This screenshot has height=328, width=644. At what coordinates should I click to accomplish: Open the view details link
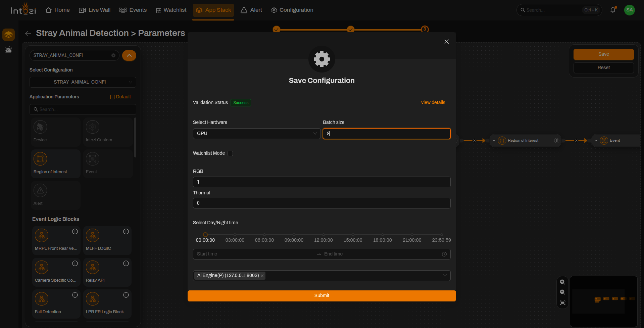click(433, 103)
